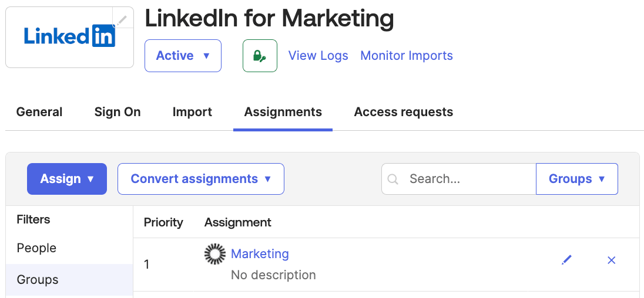Image resolution: width=644 pixels, height=298 pixels.
Task: Open the Active status dropdown
Action: pos(183,56)
